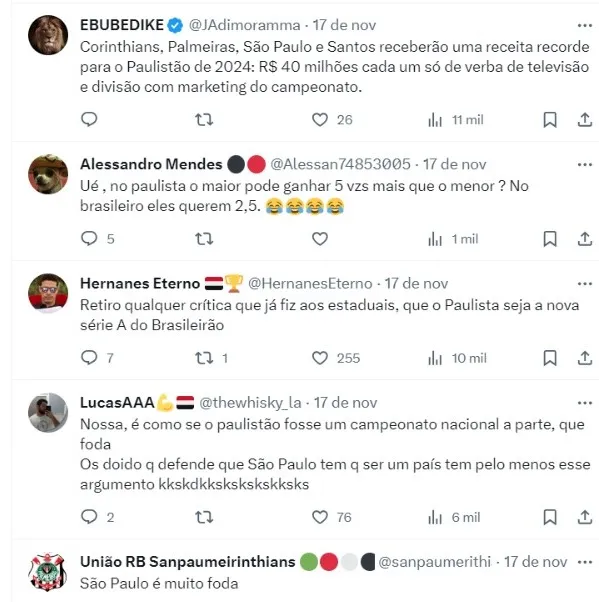Open União RB Sanpaumeirinthians avatar
Image resolution: width=599 pixels, height=602 pixels.
(x=48, y=572)
